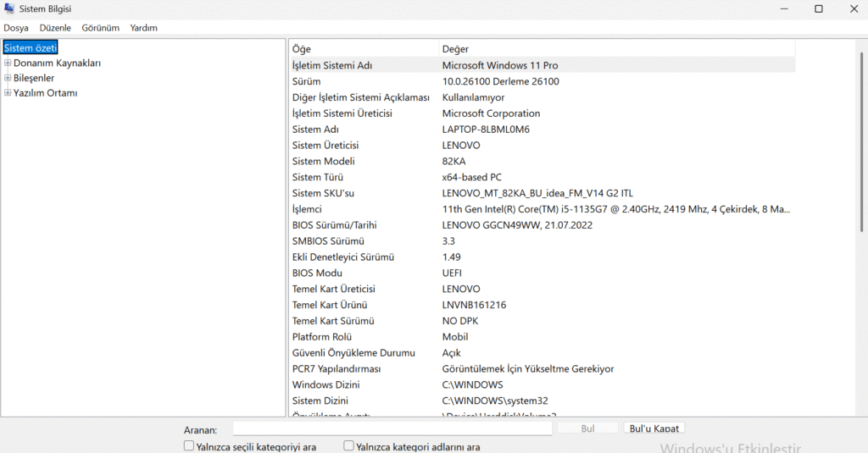Expand the Donanım Kaynakları tree node
The width and height of the screenshot is (868, 453).
click(x=8, y=63)
